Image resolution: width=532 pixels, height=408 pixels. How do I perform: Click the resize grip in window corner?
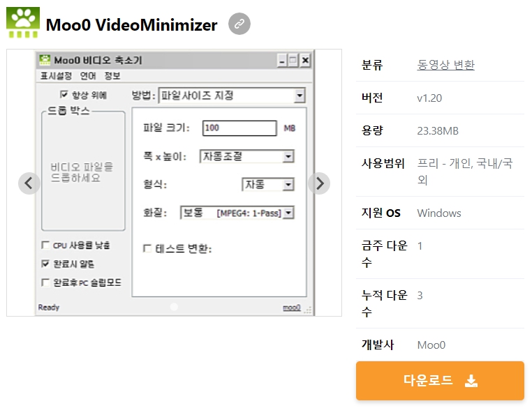coord(308,310)
